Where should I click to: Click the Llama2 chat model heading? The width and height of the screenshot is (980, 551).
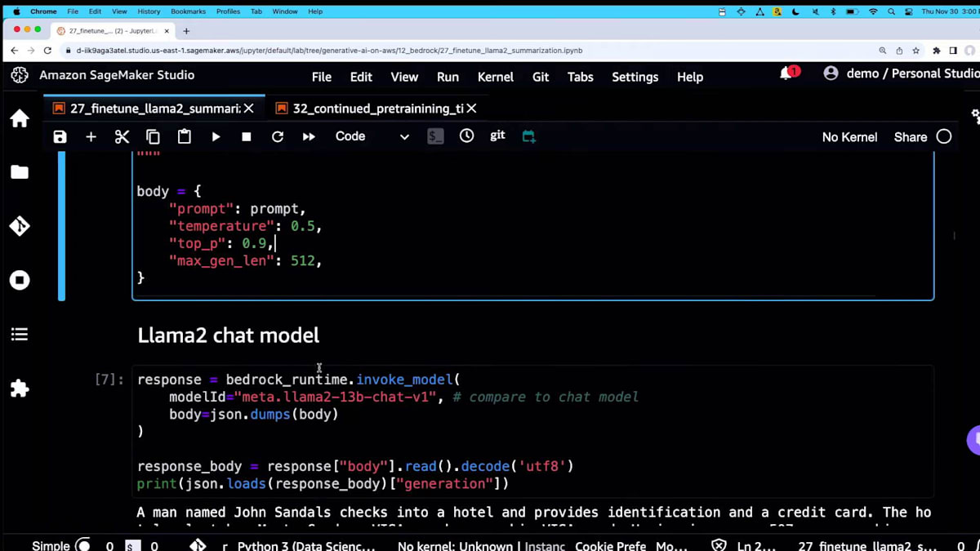pyautogui.click(x=228, y=335)
